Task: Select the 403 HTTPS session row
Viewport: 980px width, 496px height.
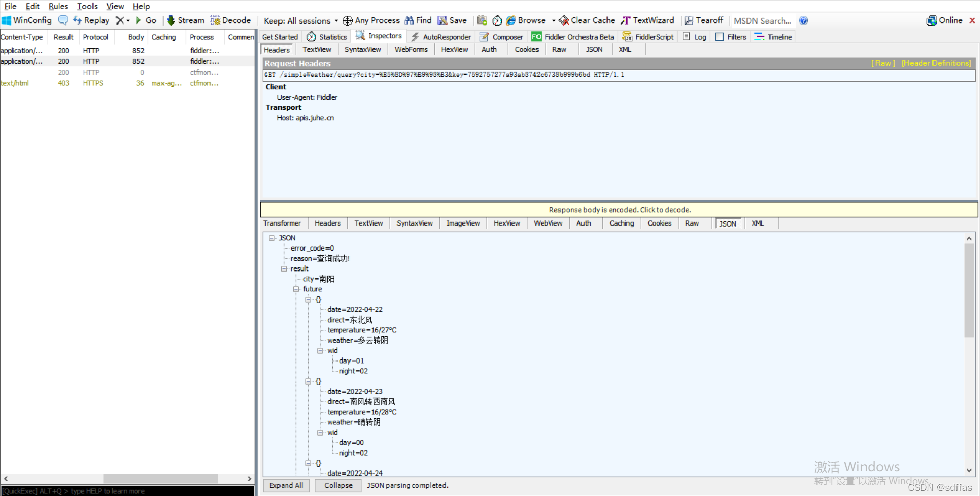Action: point(127,83)
